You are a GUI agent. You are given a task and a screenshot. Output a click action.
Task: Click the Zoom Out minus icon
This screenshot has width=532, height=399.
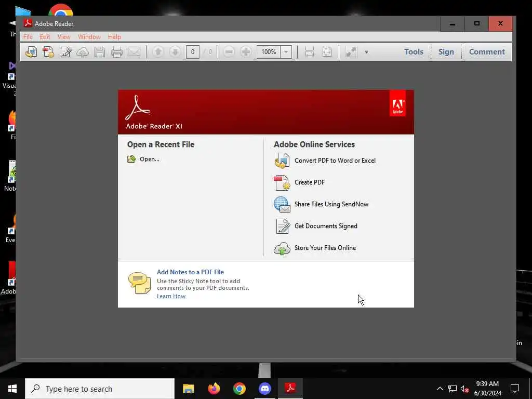click(229, 51)
